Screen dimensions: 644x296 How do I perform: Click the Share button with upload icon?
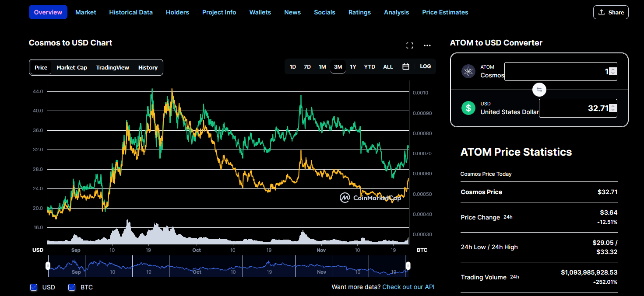tap(611, 12)
